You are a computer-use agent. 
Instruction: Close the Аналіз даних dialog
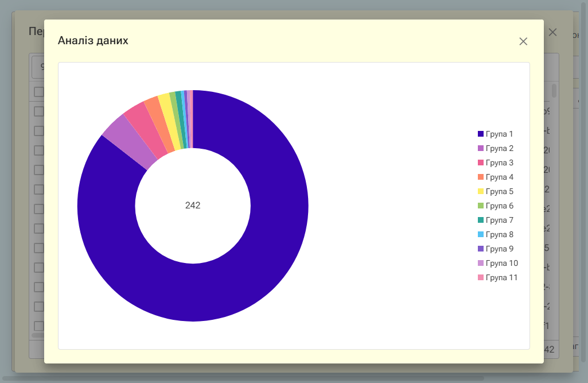(x=523, y=41)
